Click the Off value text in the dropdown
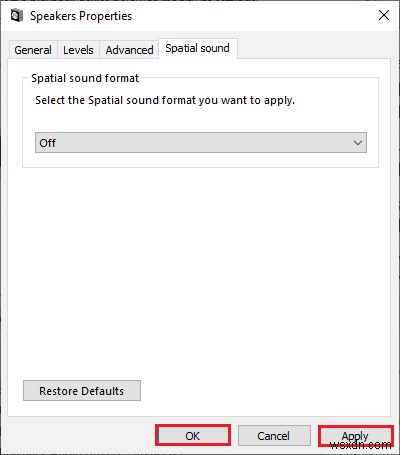Image resolution: width=403 pixels, height=455 pixels. (x=47, y=143)
